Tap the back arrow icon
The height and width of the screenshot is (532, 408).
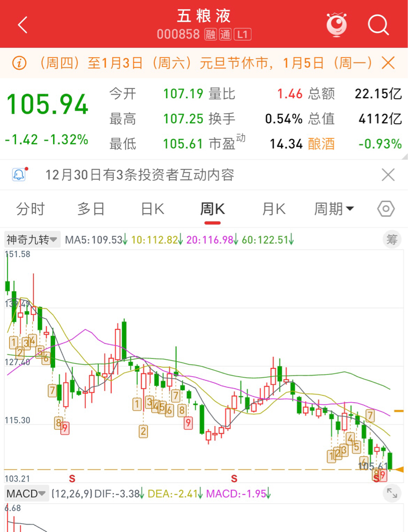click(22, 25)
